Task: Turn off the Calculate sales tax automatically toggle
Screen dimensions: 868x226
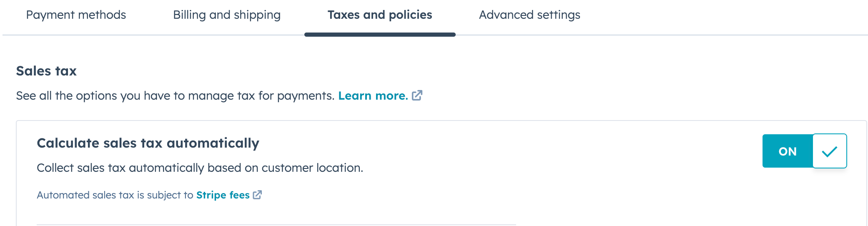Action: tap(804, 151)
